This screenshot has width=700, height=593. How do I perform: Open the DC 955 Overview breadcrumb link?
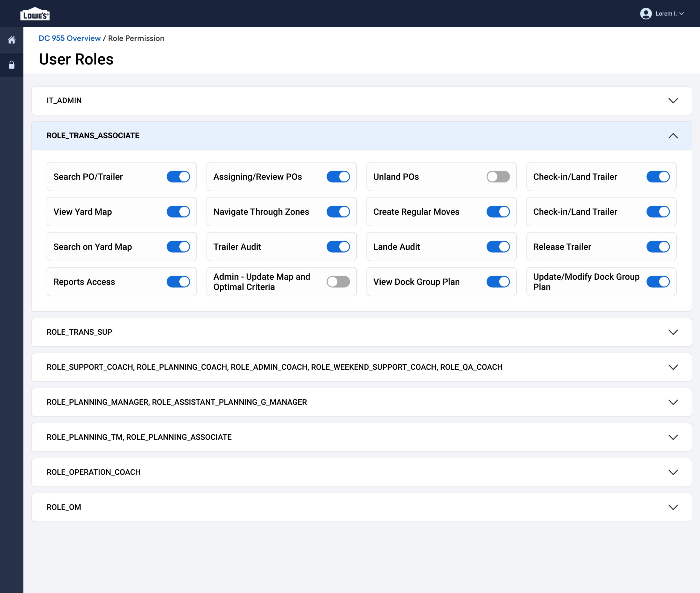(70, 38)
